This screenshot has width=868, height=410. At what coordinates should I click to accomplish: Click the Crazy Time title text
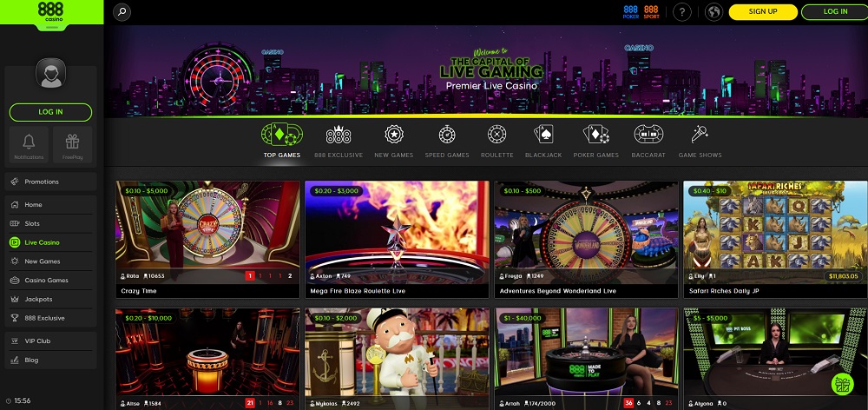(139, 291)
